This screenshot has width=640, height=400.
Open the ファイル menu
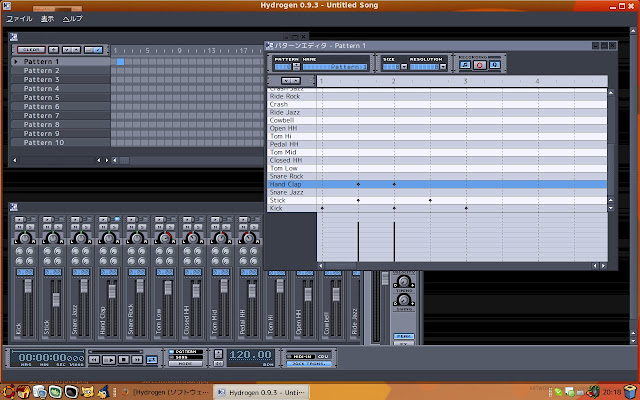tap(19, 19)
